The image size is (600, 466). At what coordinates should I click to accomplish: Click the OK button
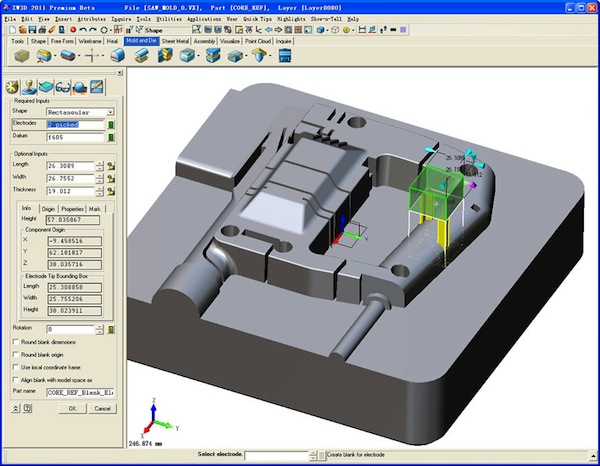pyautogui.click(x=72, y=409)
